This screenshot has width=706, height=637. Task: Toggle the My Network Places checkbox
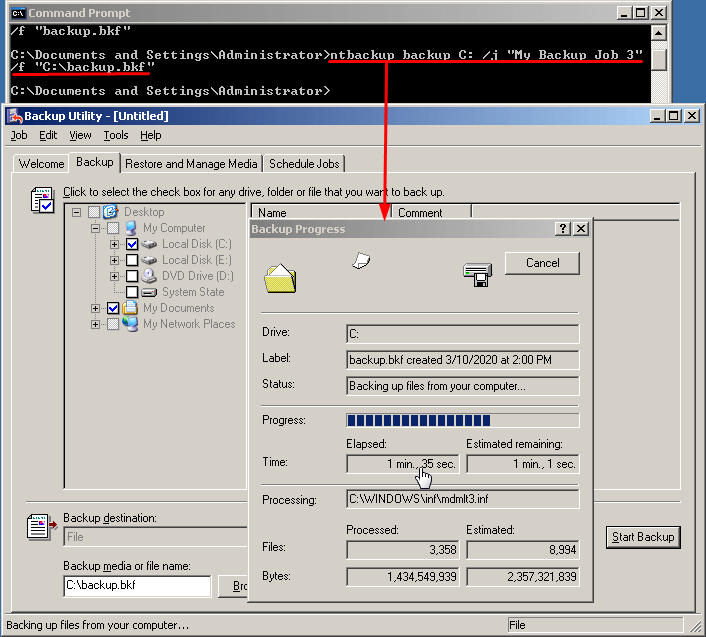pyautogui.click(x=113, y=324)
